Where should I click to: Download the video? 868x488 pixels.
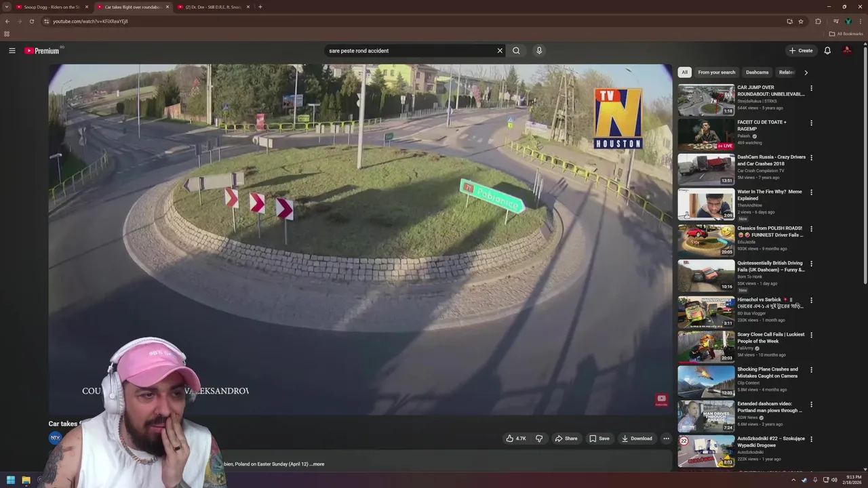click(x=637, y=439)
